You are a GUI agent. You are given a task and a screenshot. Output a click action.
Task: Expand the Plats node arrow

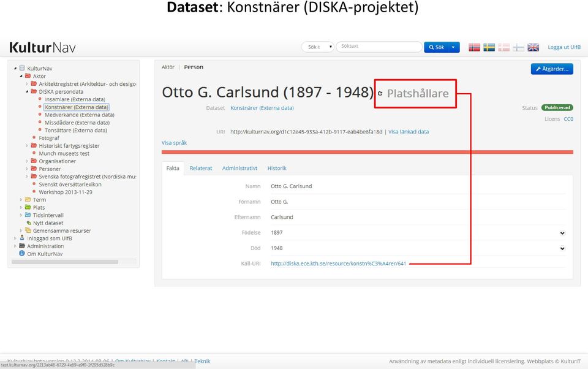[21, 208]
